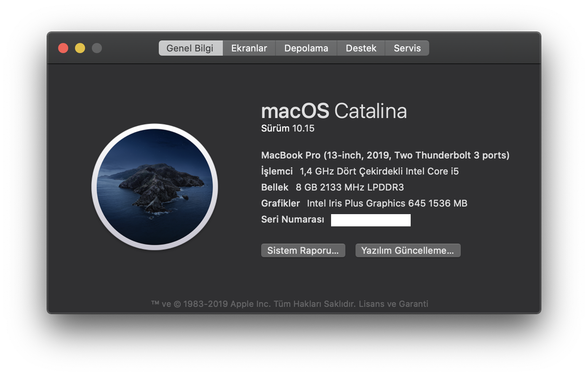The width and height of the screenshot is (588, 376).
Task: Show the Servis tab
Action: point(407,48)
